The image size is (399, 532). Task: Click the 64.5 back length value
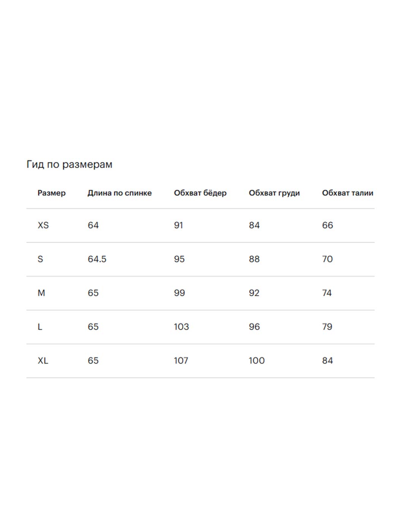click(97, 259)
